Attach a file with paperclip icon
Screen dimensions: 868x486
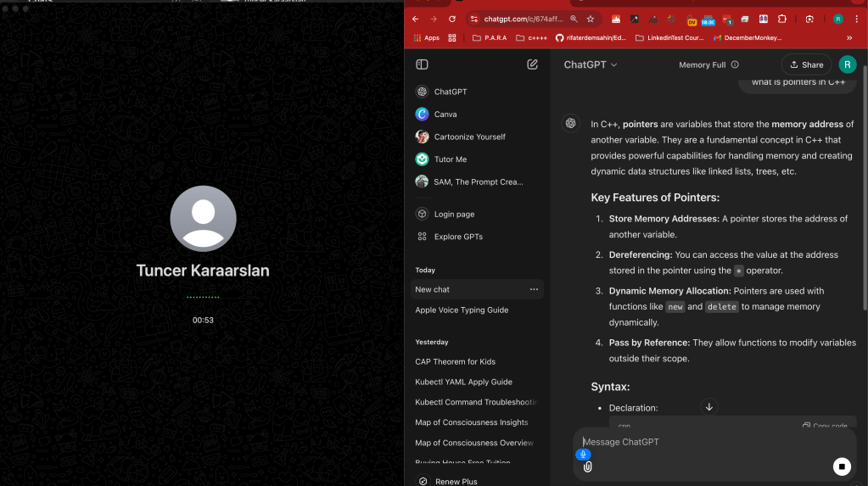click(587, 467)
